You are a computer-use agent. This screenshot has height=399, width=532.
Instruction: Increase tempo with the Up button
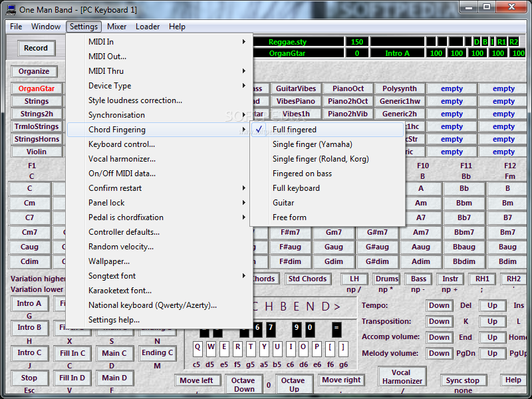tap(492, 305)
